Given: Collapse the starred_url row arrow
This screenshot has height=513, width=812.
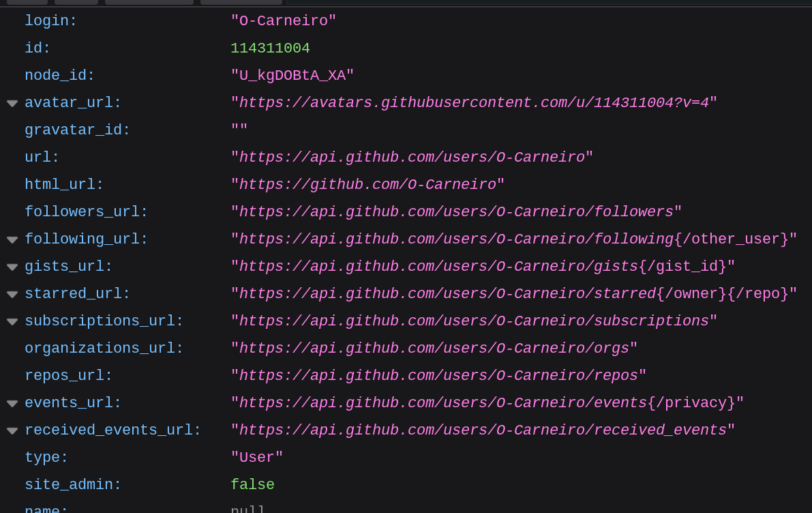Looking at the screenshot, I should coord(12,294).
